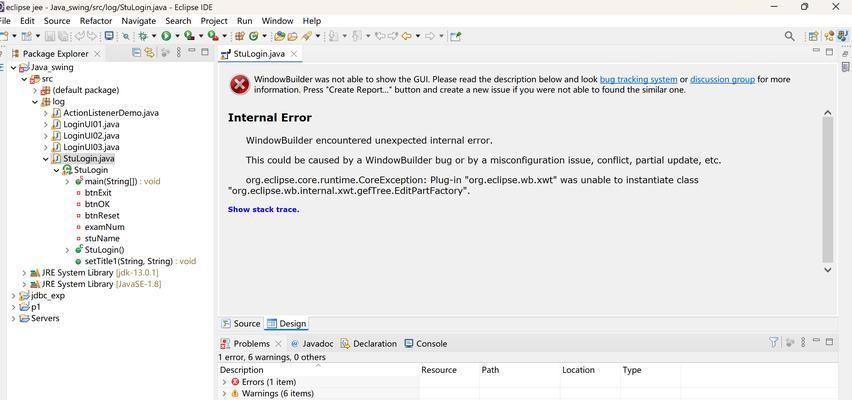Collapse the src folder node
This screenshot has height=400, width=852.
pyautogui.click(x=24, y=79)
